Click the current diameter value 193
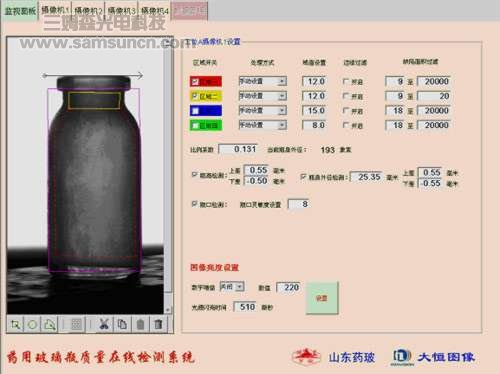 327,150
